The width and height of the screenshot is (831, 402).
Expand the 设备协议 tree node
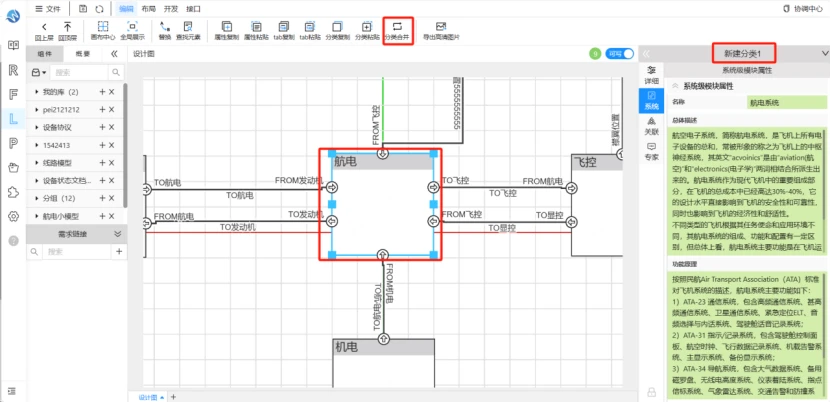(x=36, y=128)
